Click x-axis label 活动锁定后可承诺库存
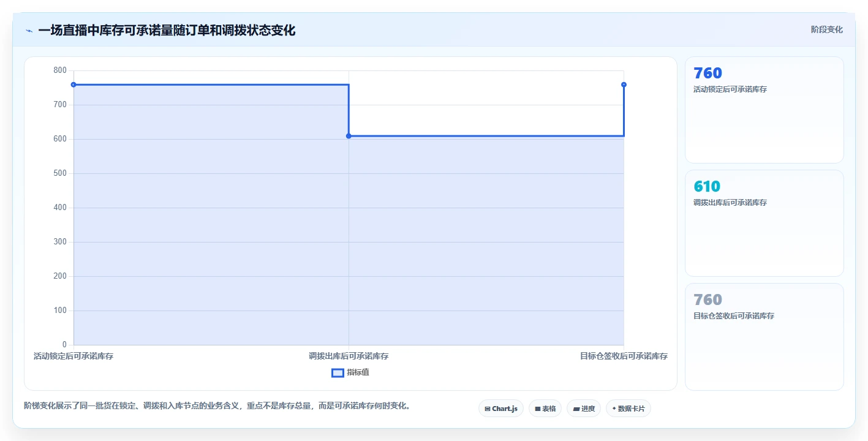This screenshot has height=441, width=868. pos(74,356)
